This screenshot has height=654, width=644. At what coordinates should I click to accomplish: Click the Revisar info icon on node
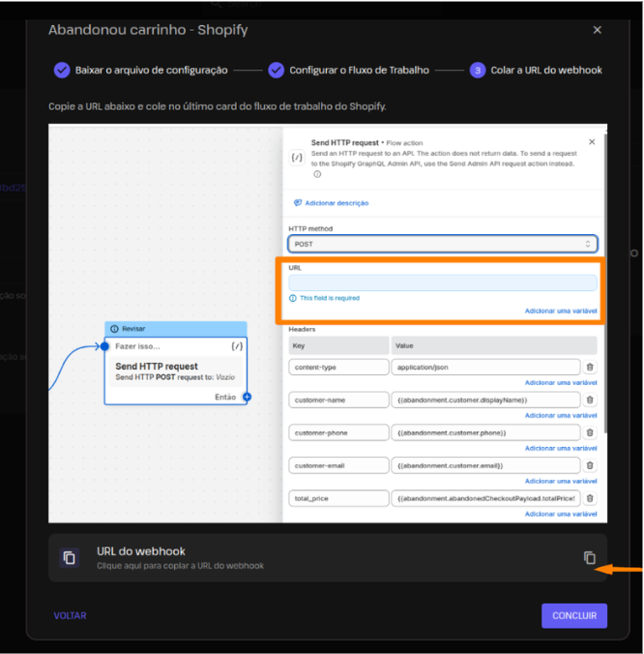click(114, 329)
